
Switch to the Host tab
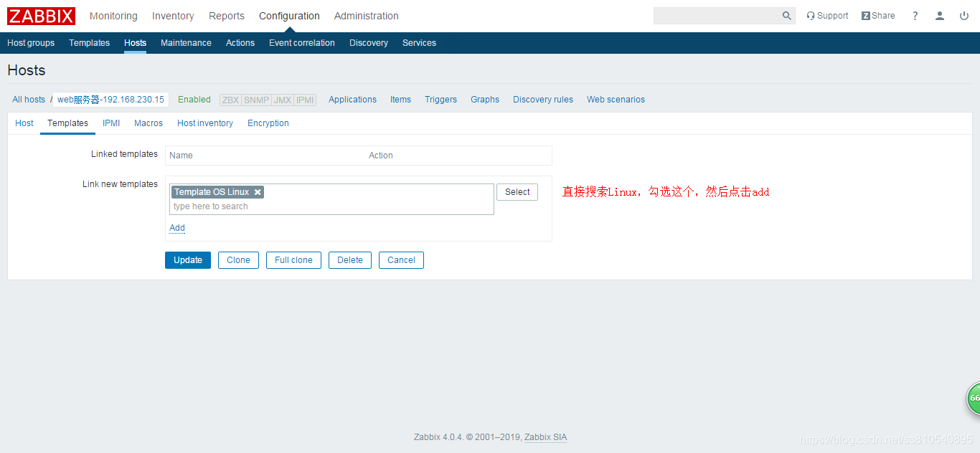[x=24, y=123]
